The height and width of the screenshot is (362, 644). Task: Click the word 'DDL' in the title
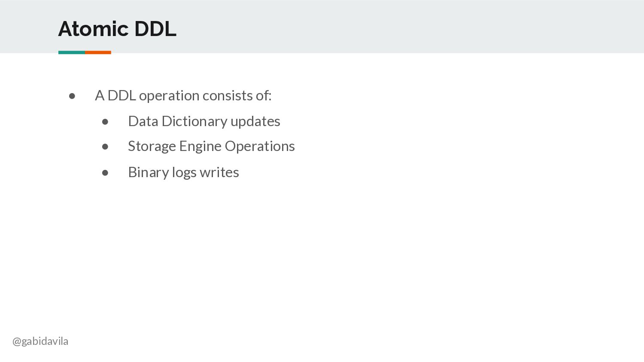click(155, 29)
